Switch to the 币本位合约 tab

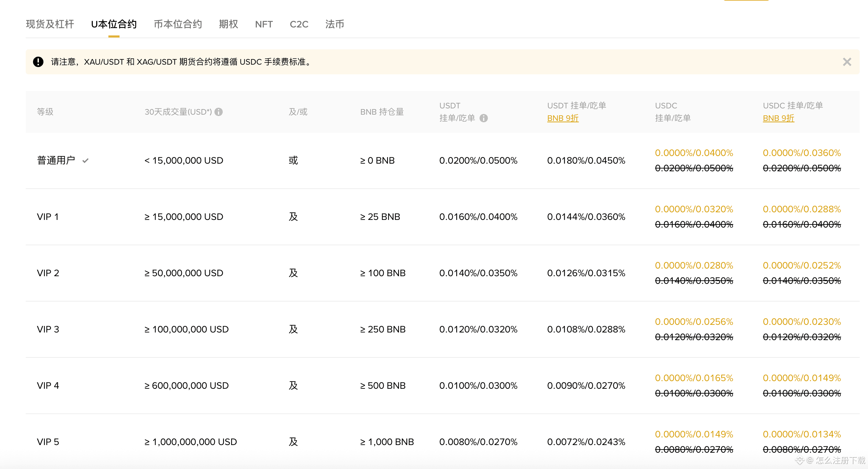click(178, 24)
